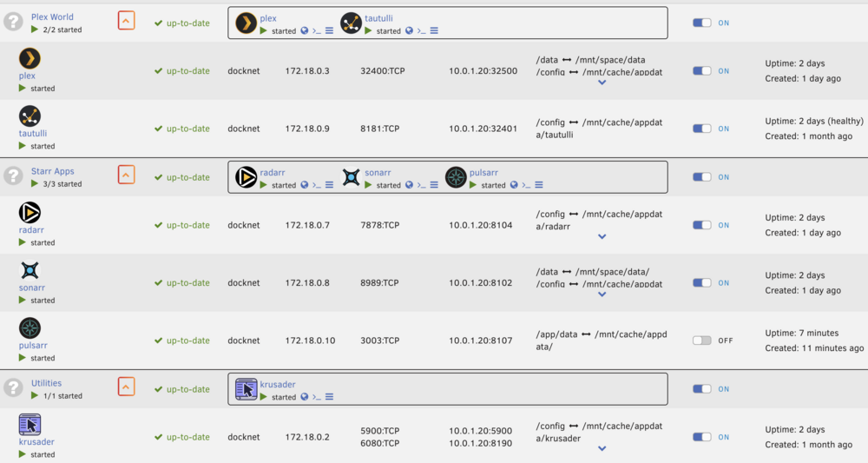Open pulsarr WebUI globe icon in preview box

tap(514, 185)
